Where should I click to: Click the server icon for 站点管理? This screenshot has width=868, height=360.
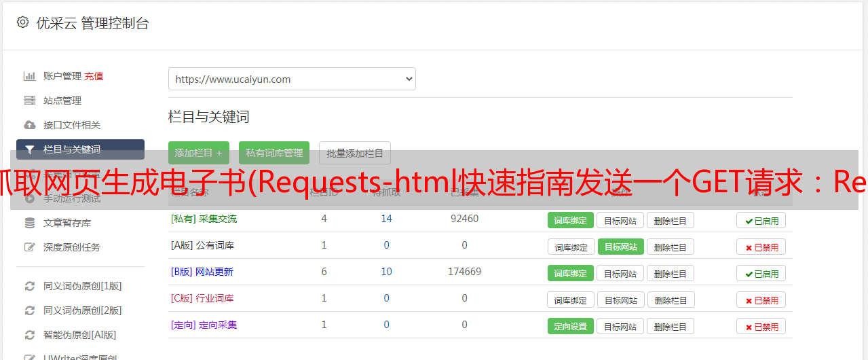29,101
